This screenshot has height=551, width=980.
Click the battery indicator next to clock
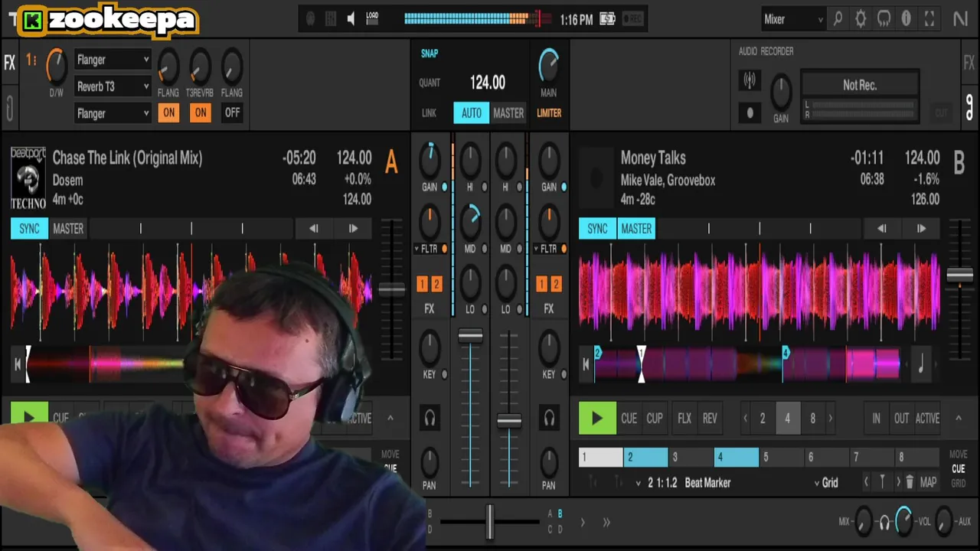(x=607, y=19)
